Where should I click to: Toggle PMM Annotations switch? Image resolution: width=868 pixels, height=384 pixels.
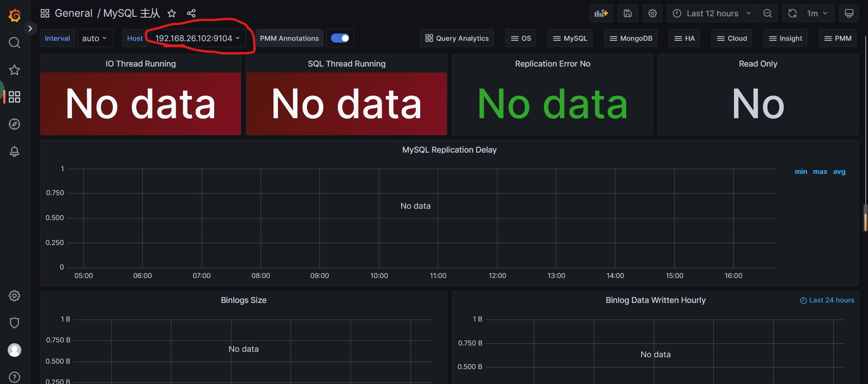pyautogui.click(x=340, y=38)
